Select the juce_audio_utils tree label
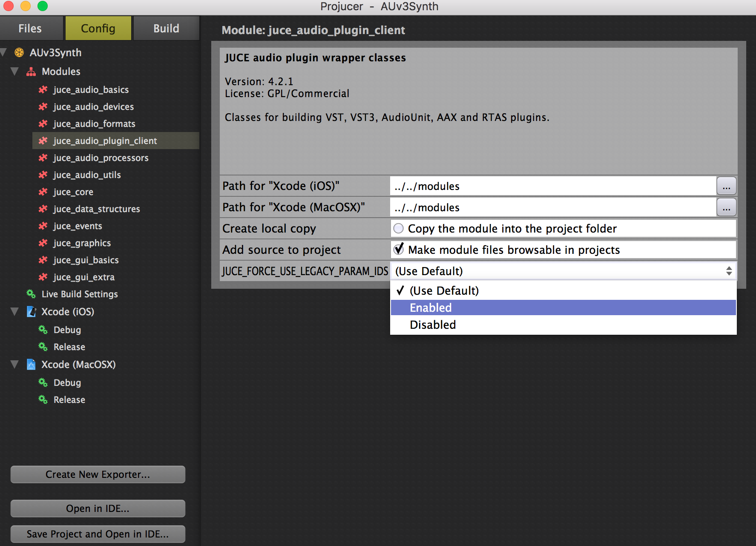 [x=87, y=175]
